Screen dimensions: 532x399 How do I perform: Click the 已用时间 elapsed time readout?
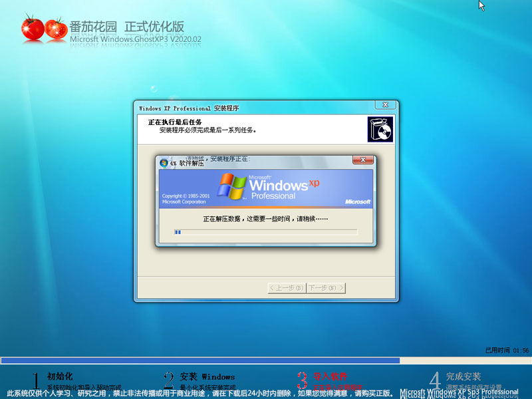click(507, 350)
